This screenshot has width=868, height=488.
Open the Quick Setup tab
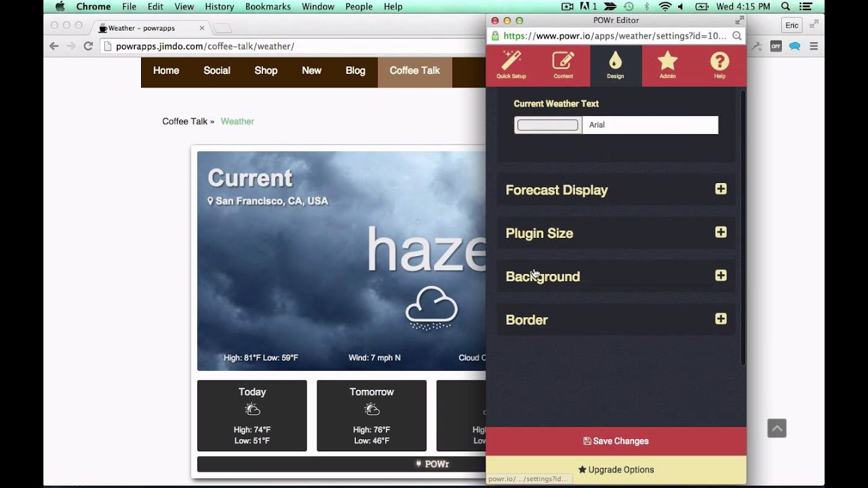(x=511, y=66)
